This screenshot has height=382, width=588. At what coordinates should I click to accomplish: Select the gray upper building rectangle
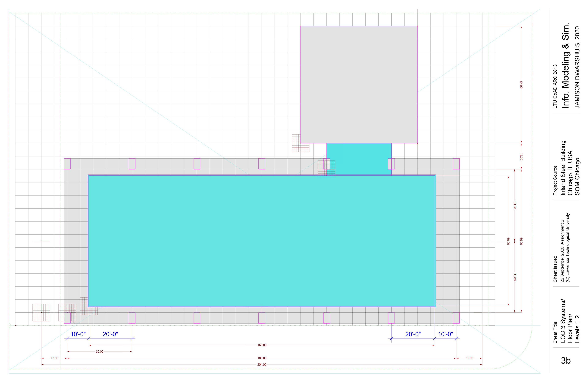(x=359, y=84)
